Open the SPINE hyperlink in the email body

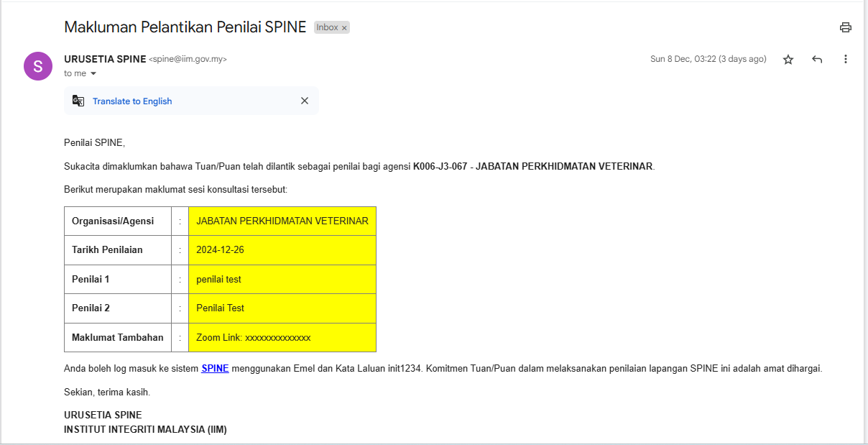click(215, 368)
